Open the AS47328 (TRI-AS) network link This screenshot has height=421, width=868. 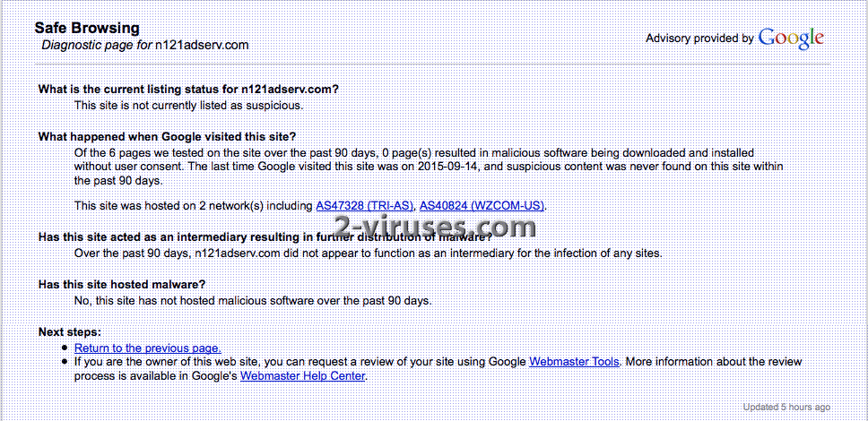[x=365, y=206]
